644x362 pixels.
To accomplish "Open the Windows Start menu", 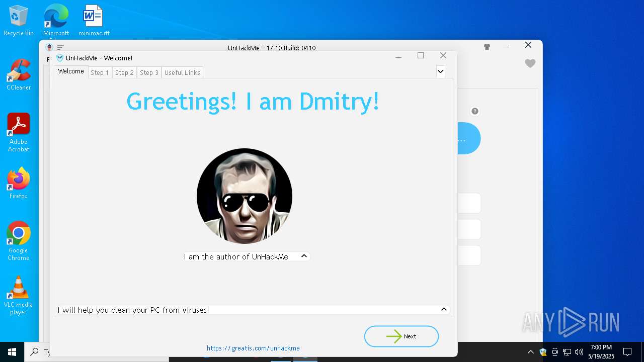I will (12, 352).
